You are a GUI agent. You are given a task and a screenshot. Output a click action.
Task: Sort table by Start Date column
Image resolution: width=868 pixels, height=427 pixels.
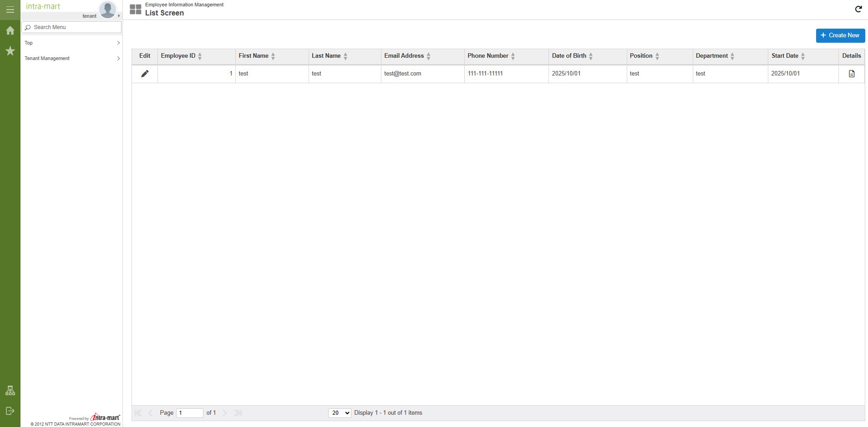(x=803, y=56)
